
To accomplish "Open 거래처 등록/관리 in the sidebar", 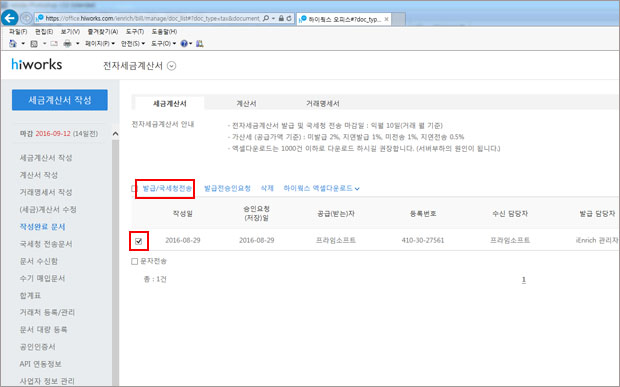I will click(x=47, y=312).
